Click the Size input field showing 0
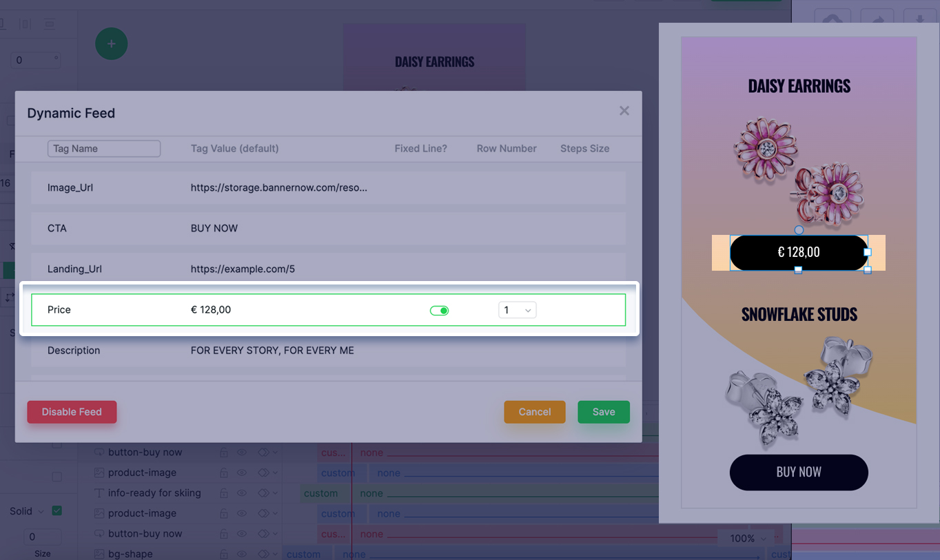940x560 pixels. pos(42,537)
